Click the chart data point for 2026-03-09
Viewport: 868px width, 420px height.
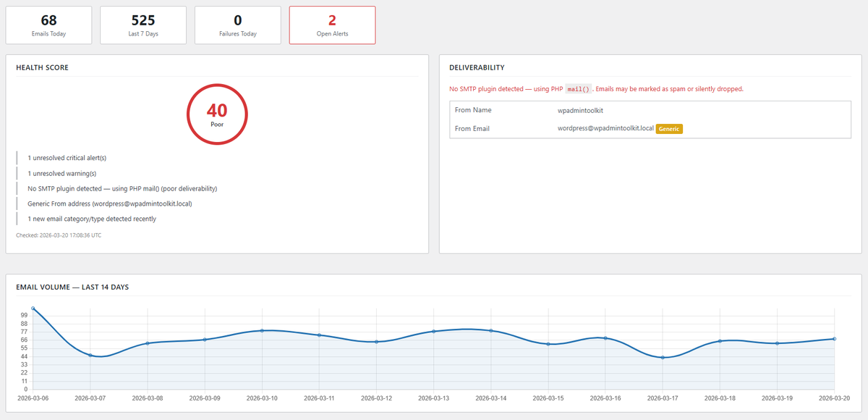(205, 340)
